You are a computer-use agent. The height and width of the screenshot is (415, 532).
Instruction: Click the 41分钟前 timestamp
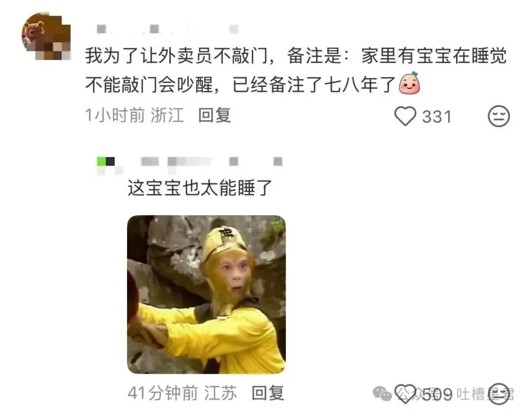[x=163, y=393]
